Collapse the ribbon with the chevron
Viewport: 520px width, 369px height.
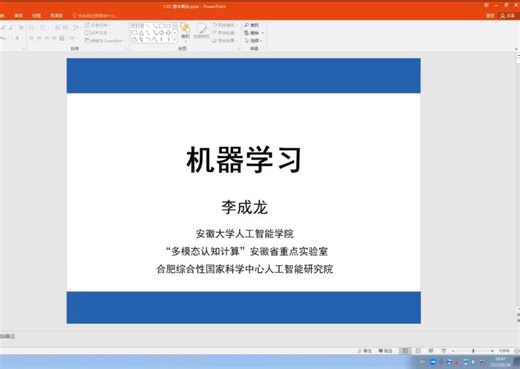516,49
